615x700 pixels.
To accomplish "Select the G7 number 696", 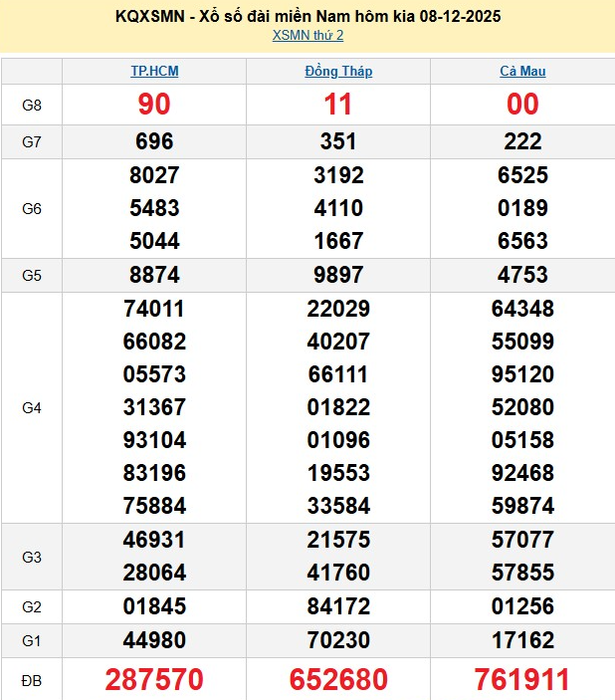I will point(154,141).
